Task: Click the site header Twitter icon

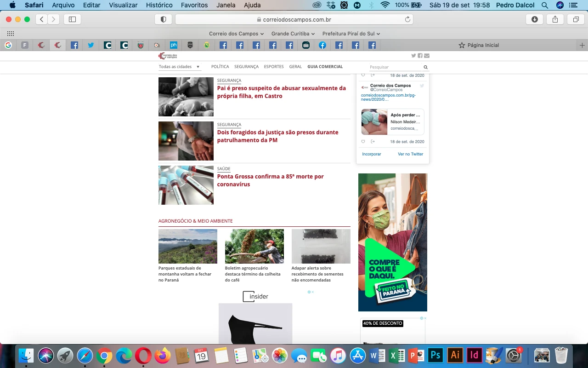Action: pos(413,56)
